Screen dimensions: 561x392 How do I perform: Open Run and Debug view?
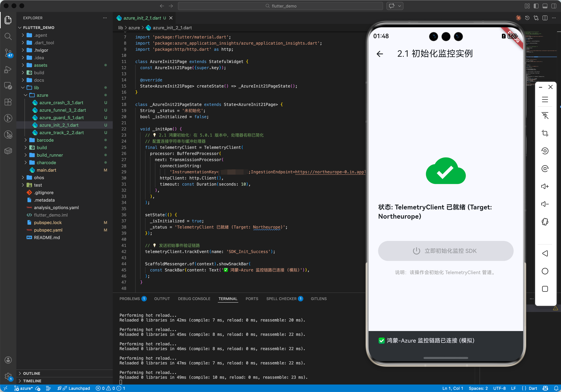tap(8, 70)
